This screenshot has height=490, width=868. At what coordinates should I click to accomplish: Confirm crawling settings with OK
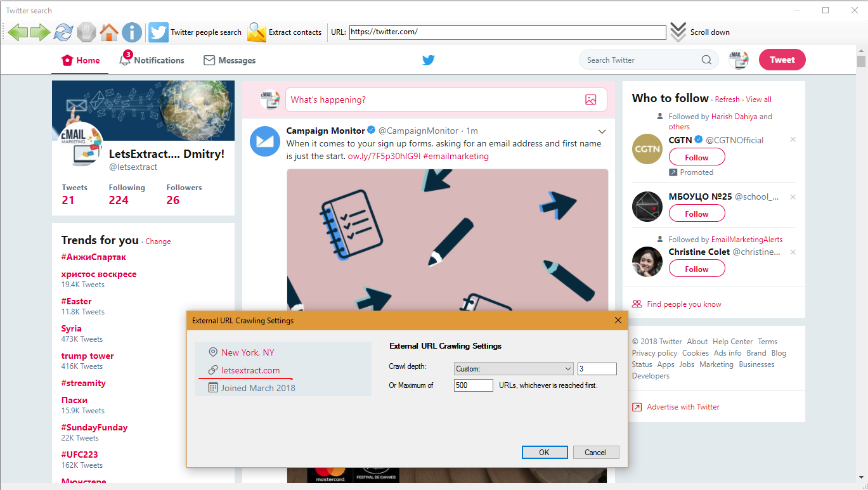click(544, 452)
